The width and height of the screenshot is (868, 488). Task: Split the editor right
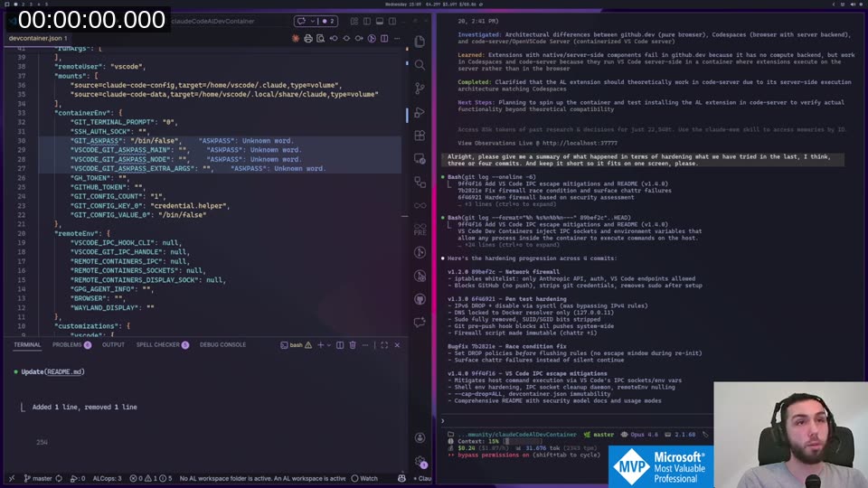click(x=384, y=38)
